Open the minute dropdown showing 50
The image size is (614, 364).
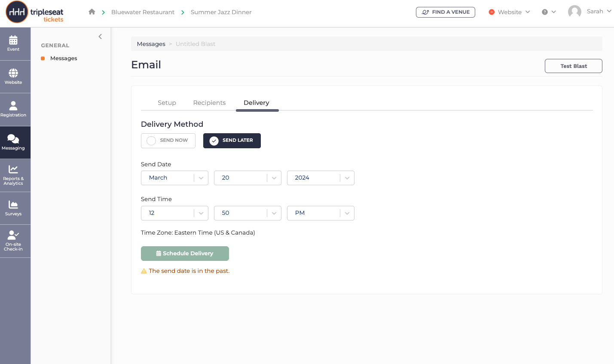tap(247, 213)
